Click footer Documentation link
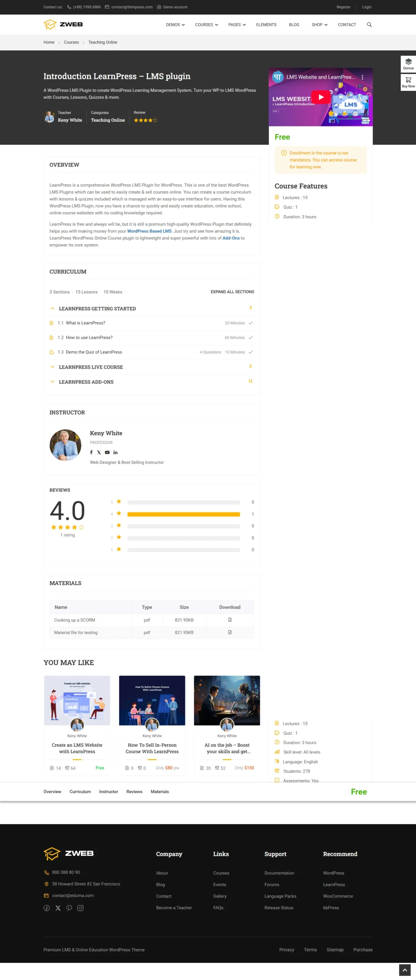 pyautogui.click(x=279, y=873)
